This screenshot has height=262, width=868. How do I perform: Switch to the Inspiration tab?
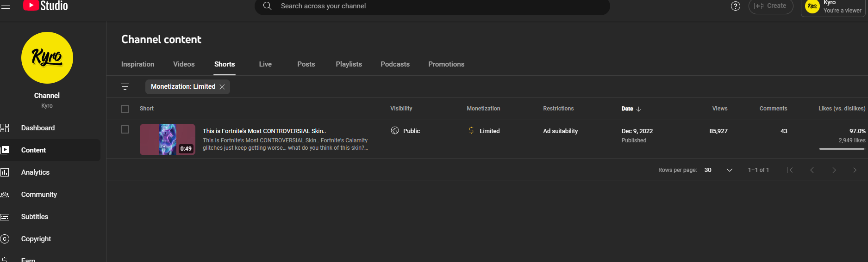[x=138, y=64]
